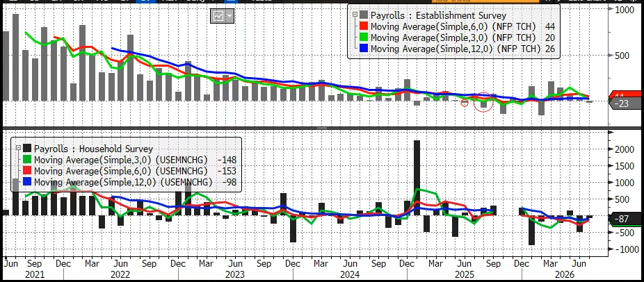The height and width of the screenshot is (282, 644).
Task: Select the 'Payrolls : Household Survey' legend entry
Action: coord(93,149)
